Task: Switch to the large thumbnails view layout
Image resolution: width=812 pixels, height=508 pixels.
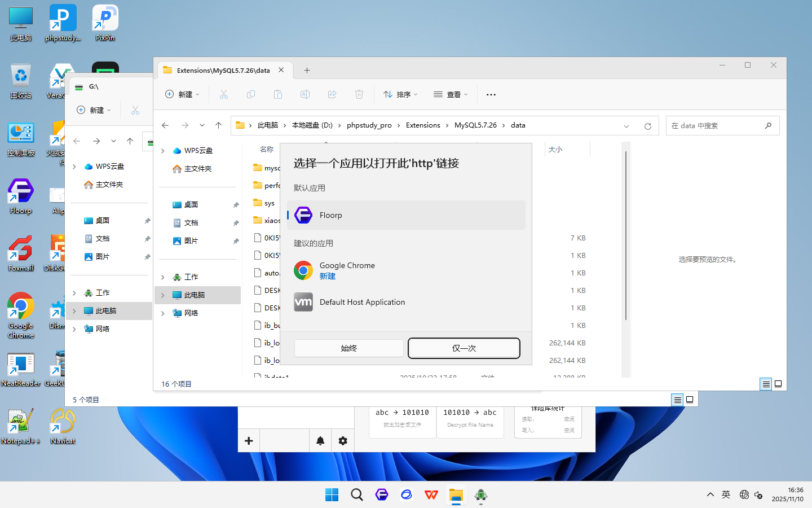Action: (778, 384)
